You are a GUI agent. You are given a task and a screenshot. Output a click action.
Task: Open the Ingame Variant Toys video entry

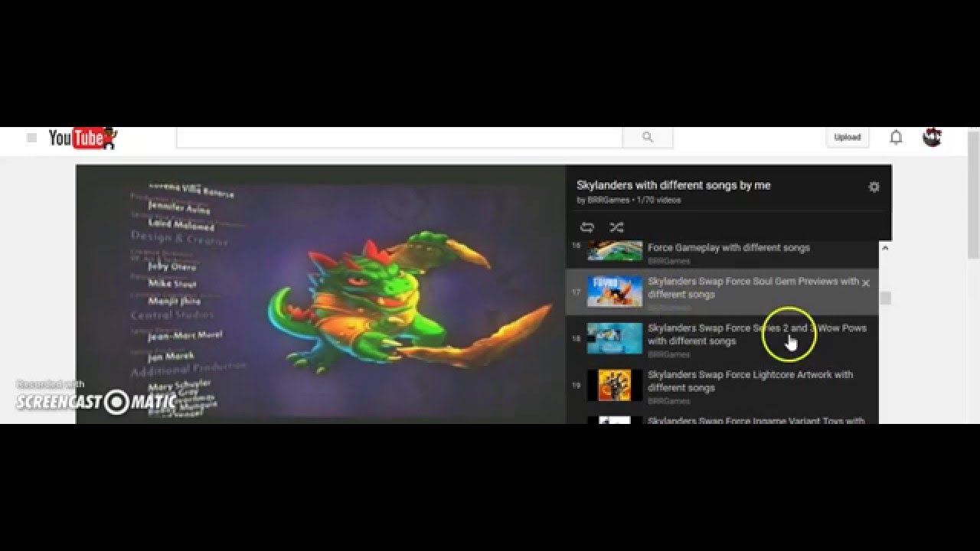tap(722, 419)
